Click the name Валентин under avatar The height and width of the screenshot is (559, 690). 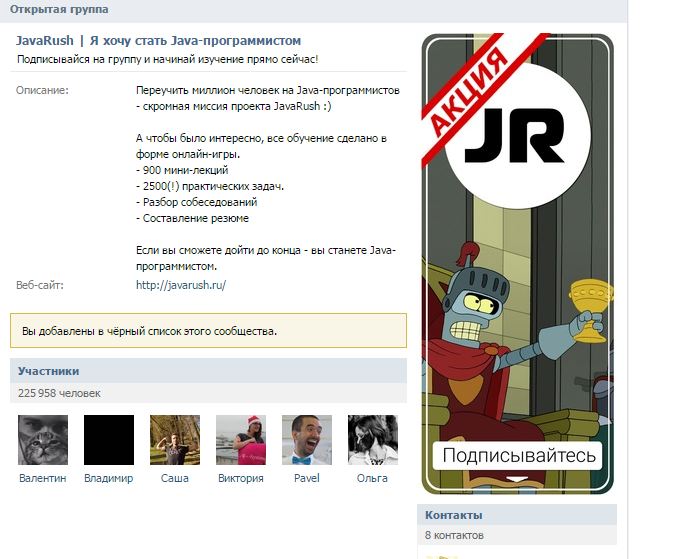coord(43,478)
